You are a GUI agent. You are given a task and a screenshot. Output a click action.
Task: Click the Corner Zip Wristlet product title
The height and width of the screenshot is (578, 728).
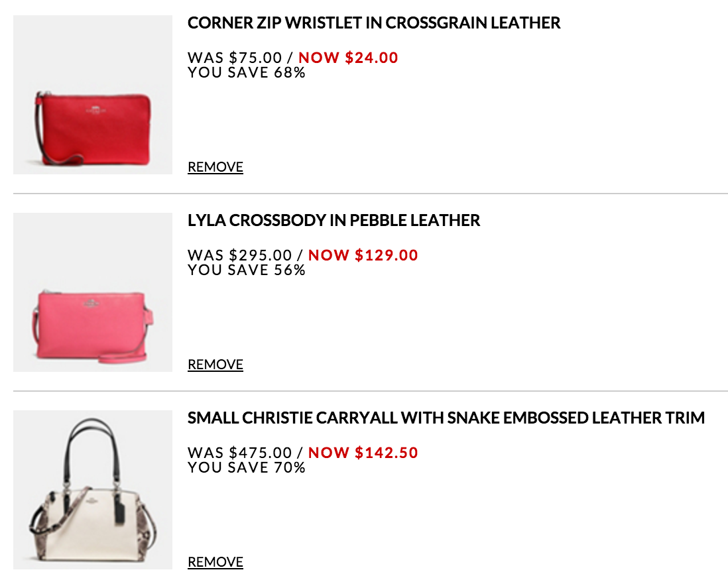pos(374,23)
